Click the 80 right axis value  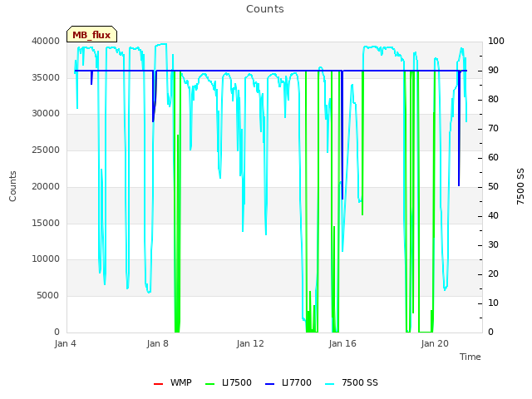pos(493,100)
